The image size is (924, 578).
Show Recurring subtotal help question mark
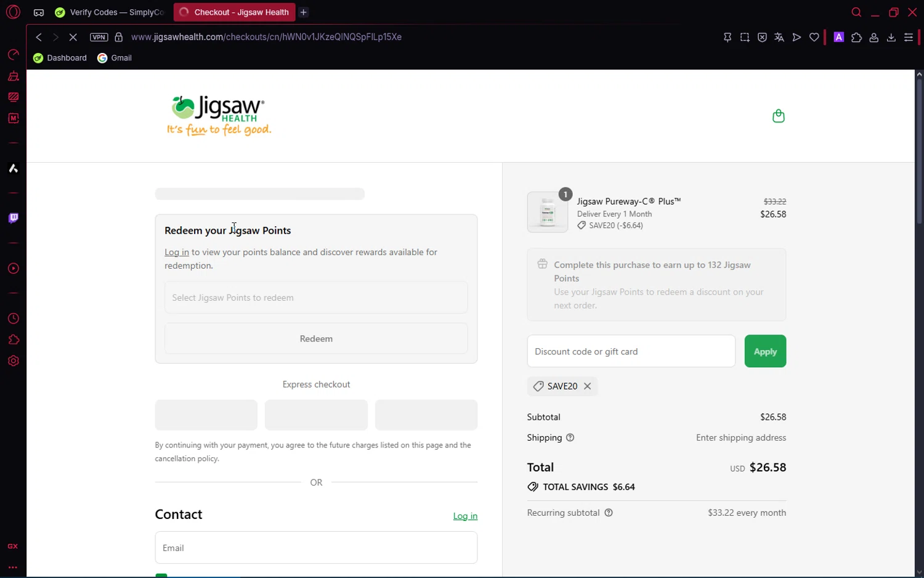[609, 513]
